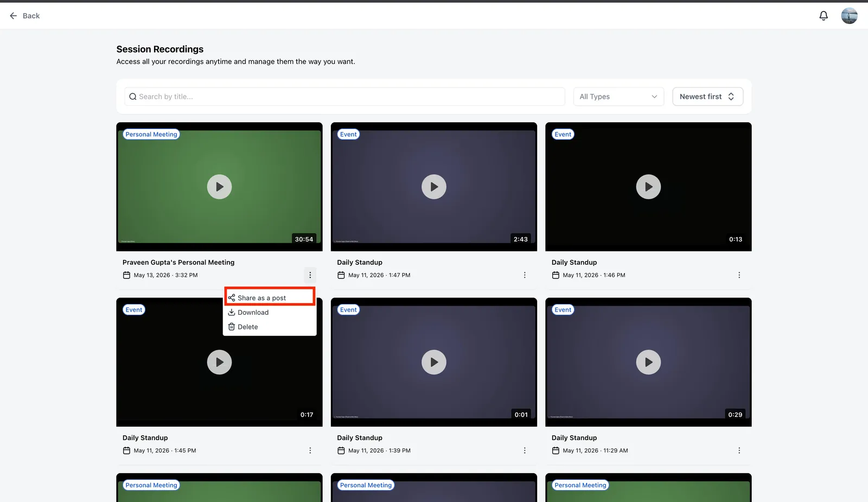
Task: Click the title Praveen Gupta's Personal Meeting
Action: pyautogui.click(x=178, y=262)
